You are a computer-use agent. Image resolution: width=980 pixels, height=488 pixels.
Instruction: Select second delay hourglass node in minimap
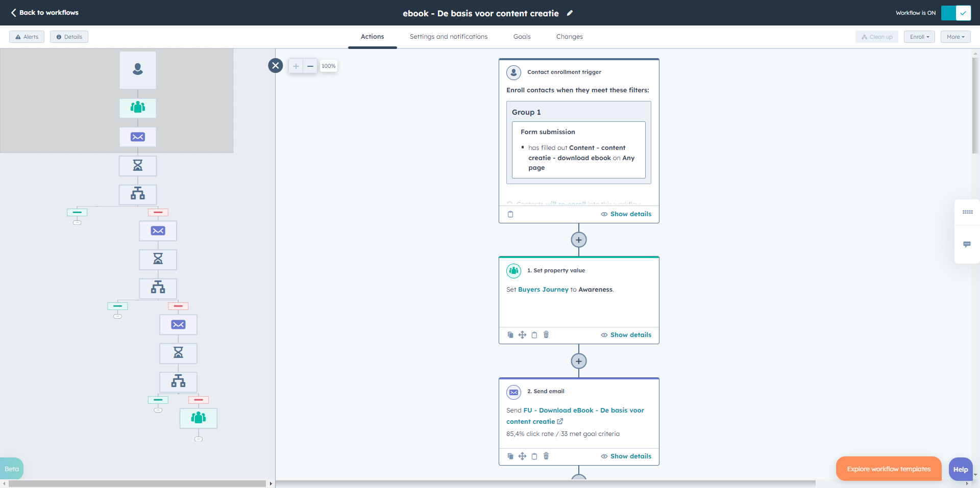[158, 260]
